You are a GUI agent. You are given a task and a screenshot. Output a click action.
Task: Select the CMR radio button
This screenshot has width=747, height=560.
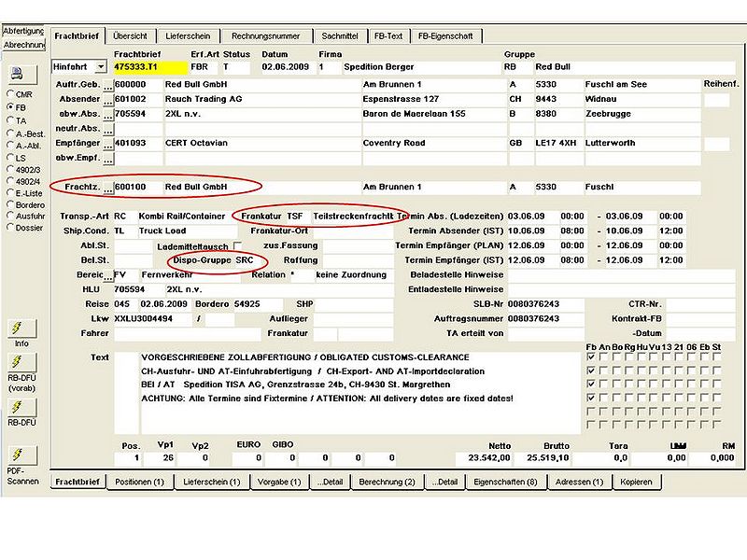[10, 94]
